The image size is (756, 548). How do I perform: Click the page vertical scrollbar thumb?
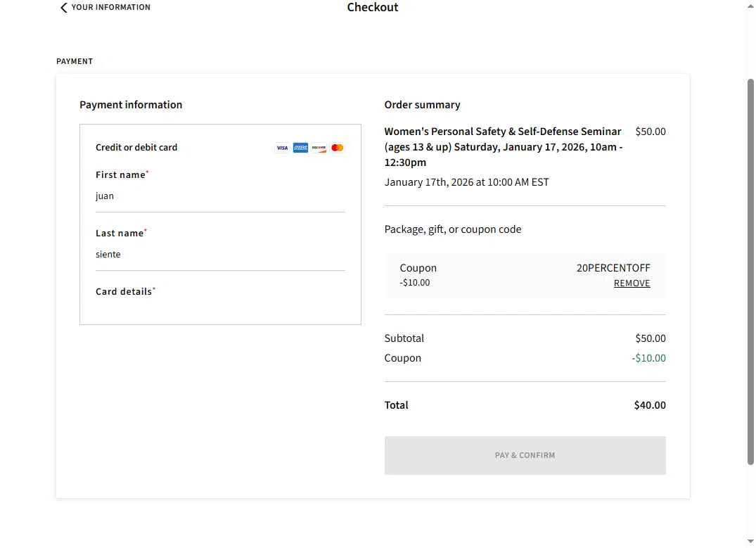pos(750,272)
